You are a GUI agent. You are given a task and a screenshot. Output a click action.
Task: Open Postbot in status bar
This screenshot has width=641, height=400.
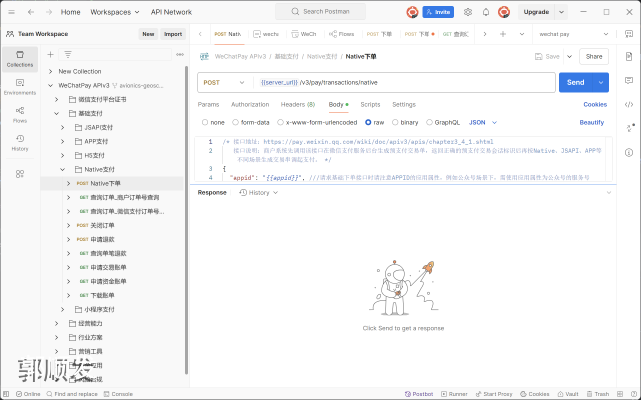coord(419,394)
